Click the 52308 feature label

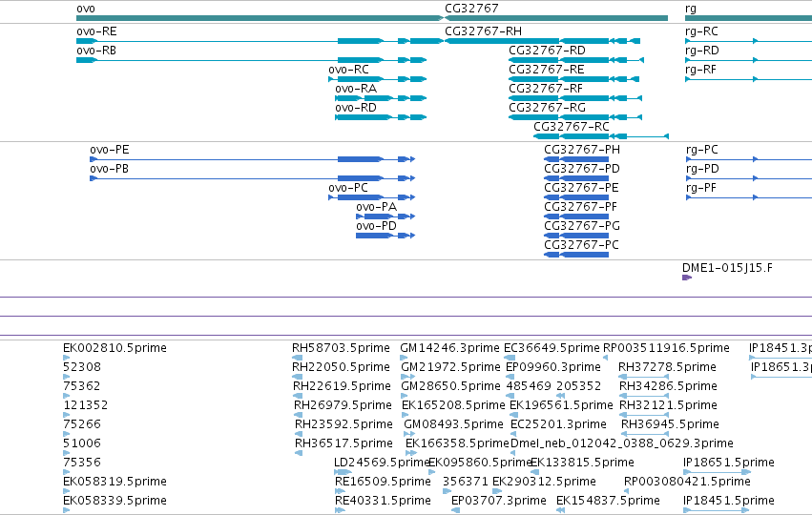point(82,367)
